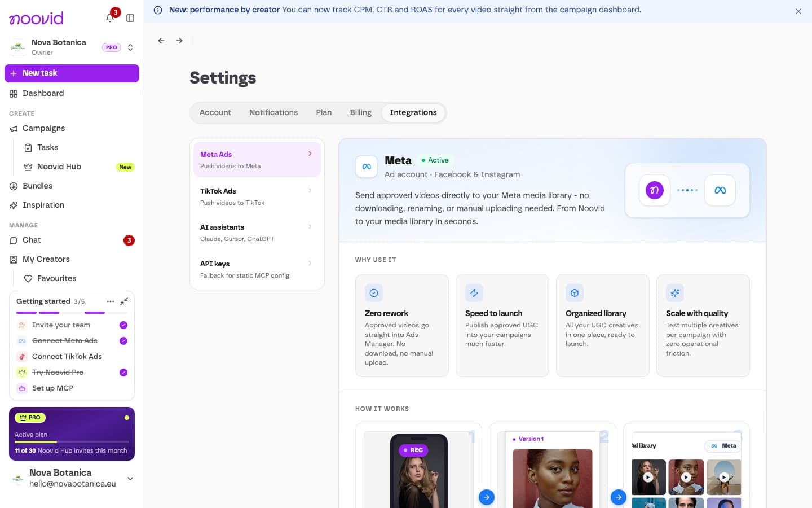This screenshot has height=508, width=812.
Task: Open Tasks under Campaigns
Action: 78,147
